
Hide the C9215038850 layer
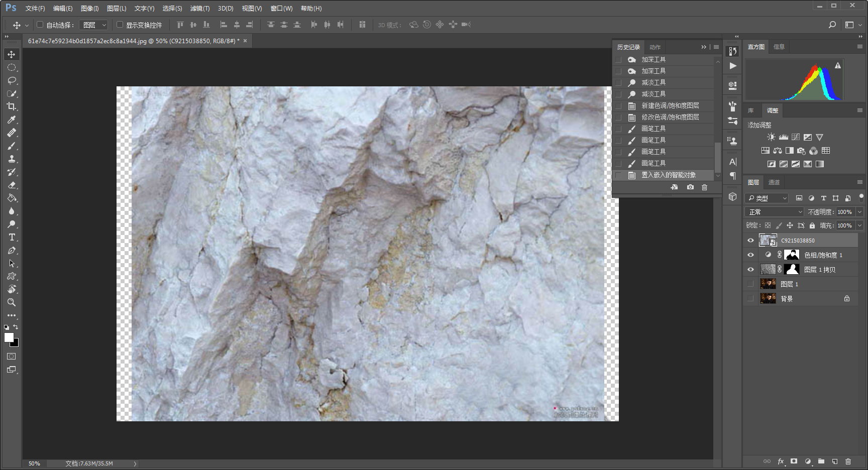tap(750, 241)
